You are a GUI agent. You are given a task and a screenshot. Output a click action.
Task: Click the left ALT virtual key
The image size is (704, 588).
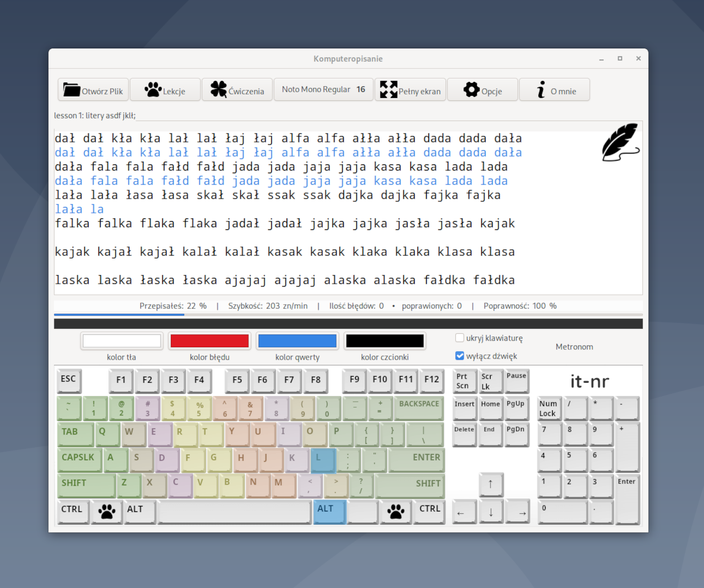pyautogui.click(x=140, y=512)
